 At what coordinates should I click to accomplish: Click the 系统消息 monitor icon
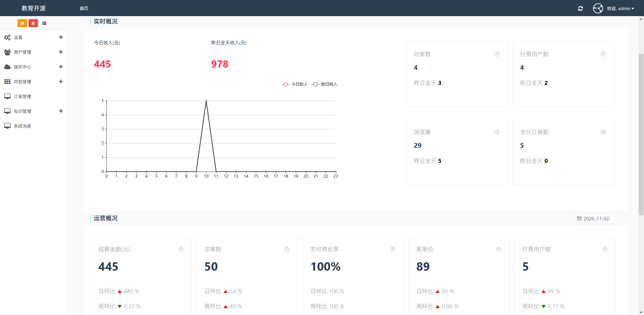[7, 126]
